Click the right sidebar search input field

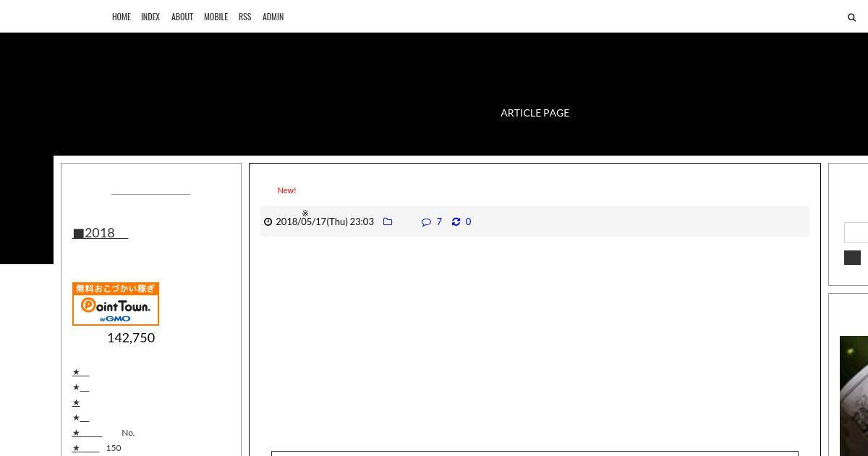click(x=856, y=232)
